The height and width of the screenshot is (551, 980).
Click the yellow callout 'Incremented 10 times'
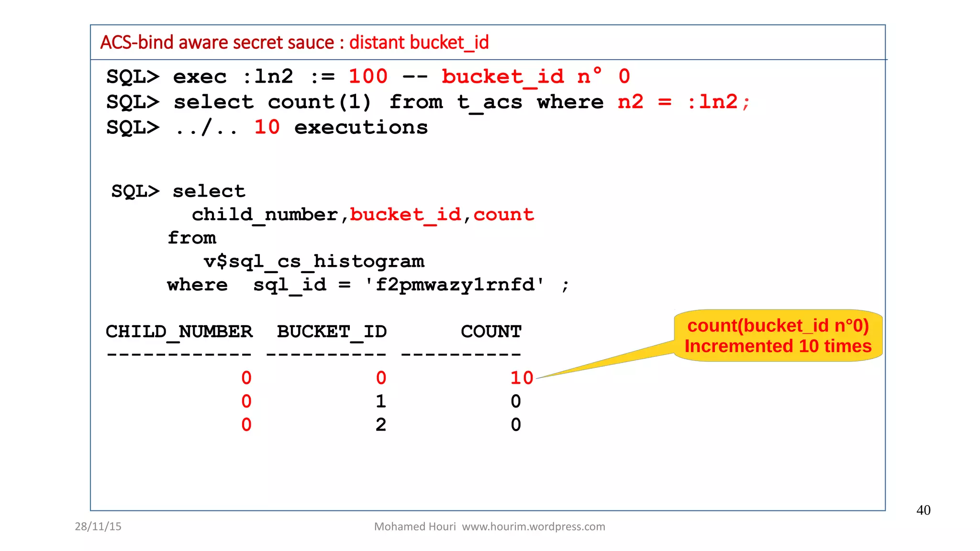coord(778,336)
